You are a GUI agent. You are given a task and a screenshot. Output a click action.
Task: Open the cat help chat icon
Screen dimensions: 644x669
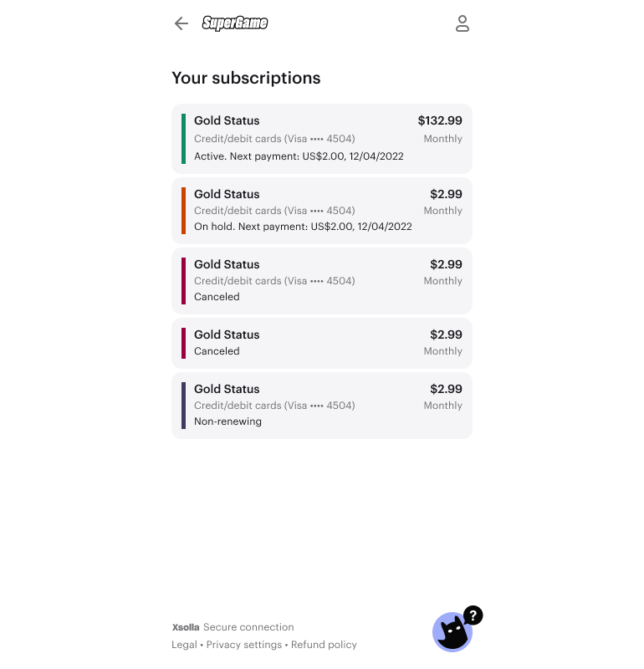[x=452, y=633]
